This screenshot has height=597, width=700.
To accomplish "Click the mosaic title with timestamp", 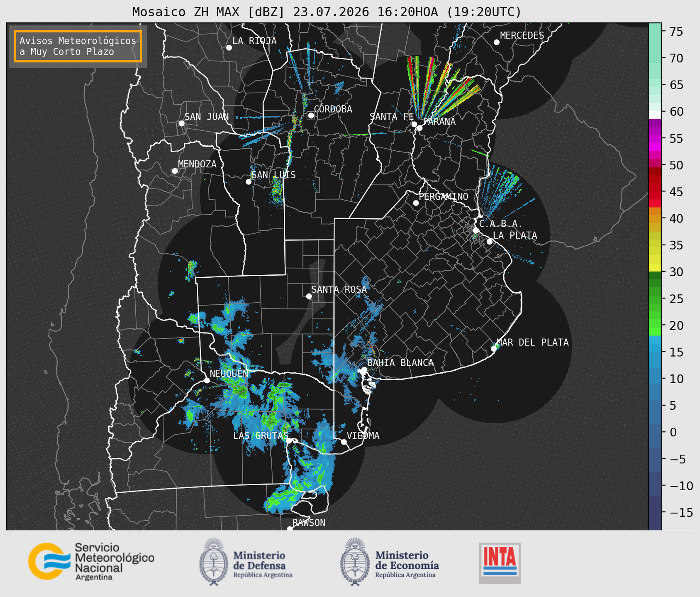I will pos(327,12).
